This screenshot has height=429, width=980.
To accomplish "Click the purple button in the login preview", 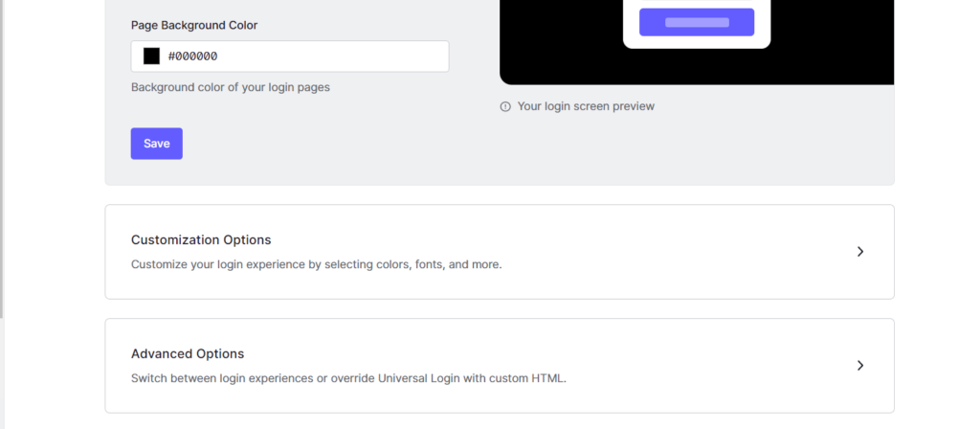I will (x=697, y=22).
